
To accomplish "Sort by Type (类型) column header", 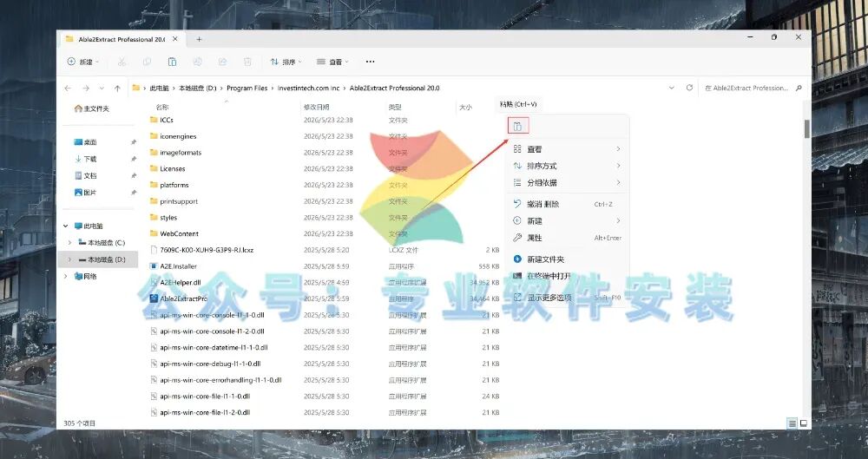I will click(x=395, y=107).
